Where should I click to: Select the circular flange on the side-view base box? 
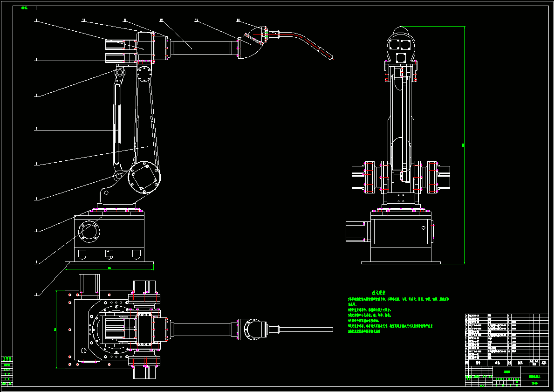[89, 233]
